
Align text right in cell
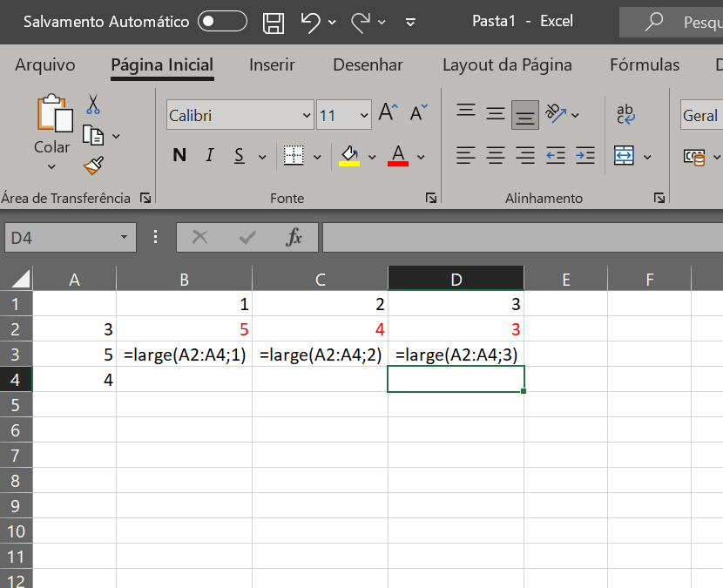pyautogui.click(x=525, y=155)
